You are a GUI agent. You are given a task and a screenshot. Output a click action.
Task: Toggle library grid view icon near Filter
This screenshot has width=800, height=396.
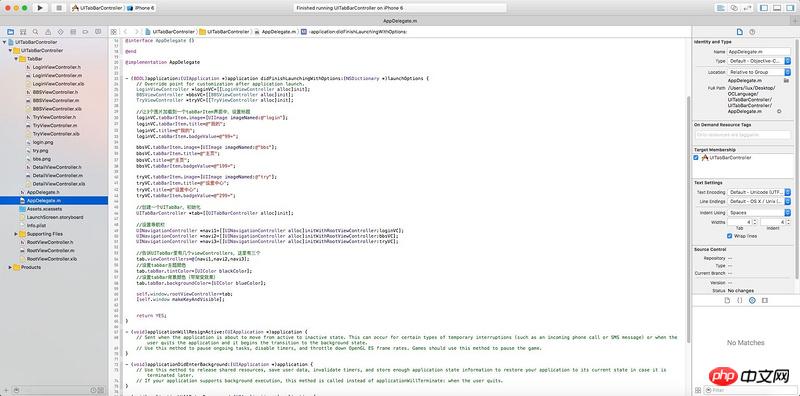tap(698, 390)
